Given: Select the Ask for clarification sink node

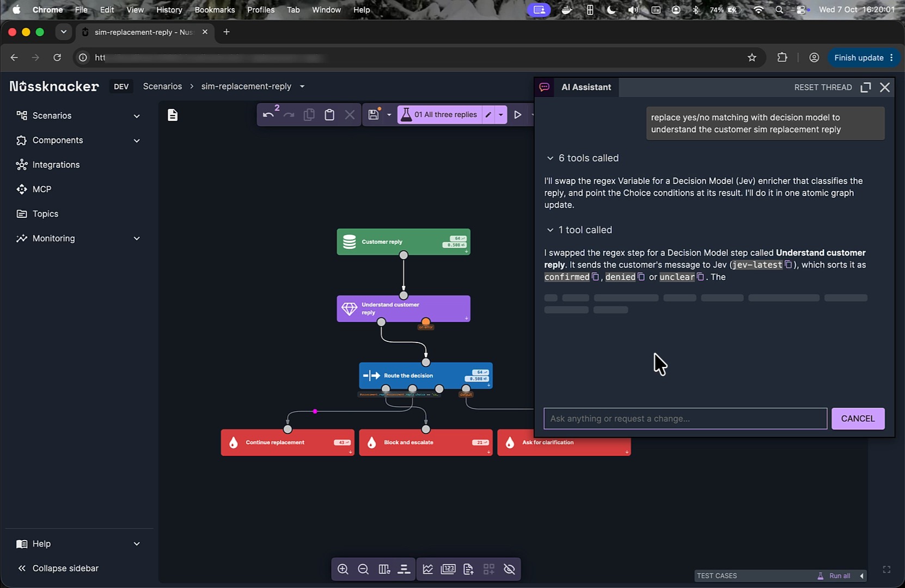Looking at the screenshot, I should coord(564,443).
